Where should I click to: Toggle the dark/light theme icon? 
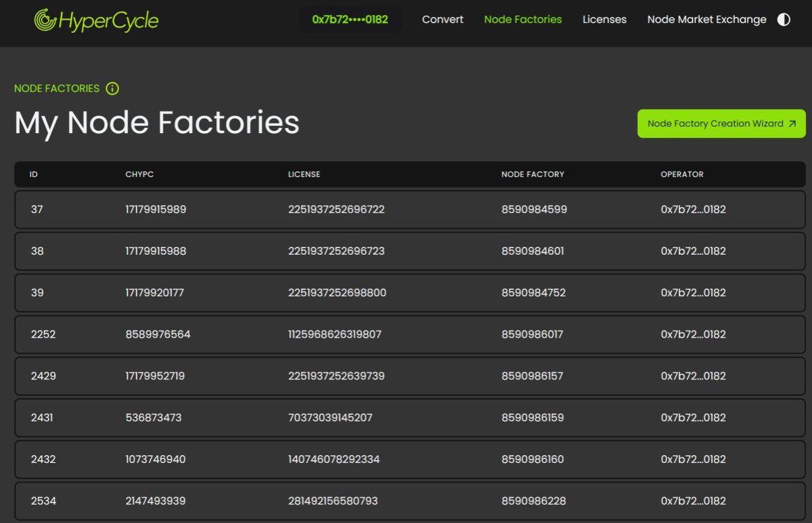tap(784, 20)
